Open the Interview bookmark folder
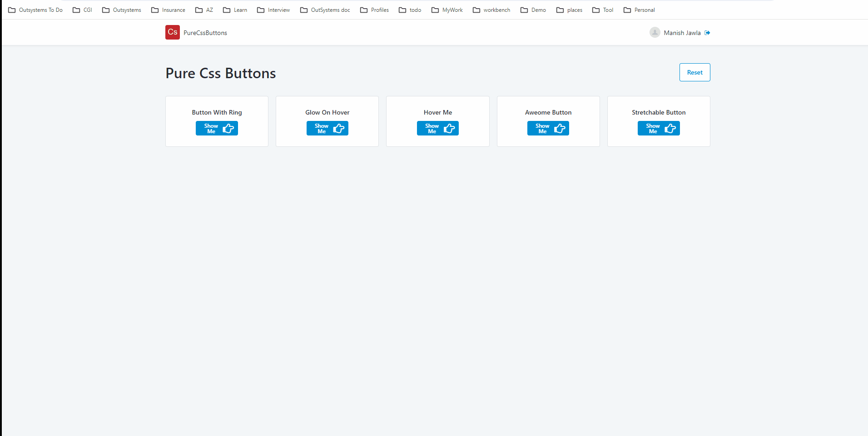This screenshot has height=436, width=868. click(273, 10)
